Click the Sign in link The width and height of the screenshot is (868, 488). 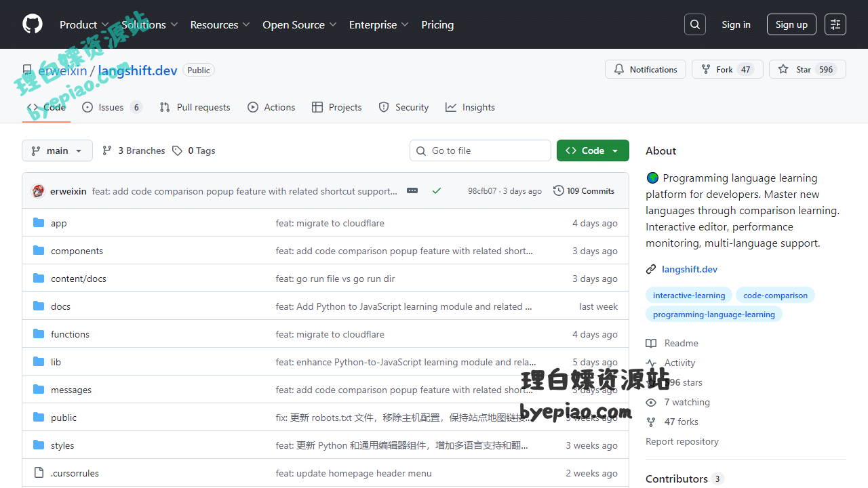(x=736, y=24)
